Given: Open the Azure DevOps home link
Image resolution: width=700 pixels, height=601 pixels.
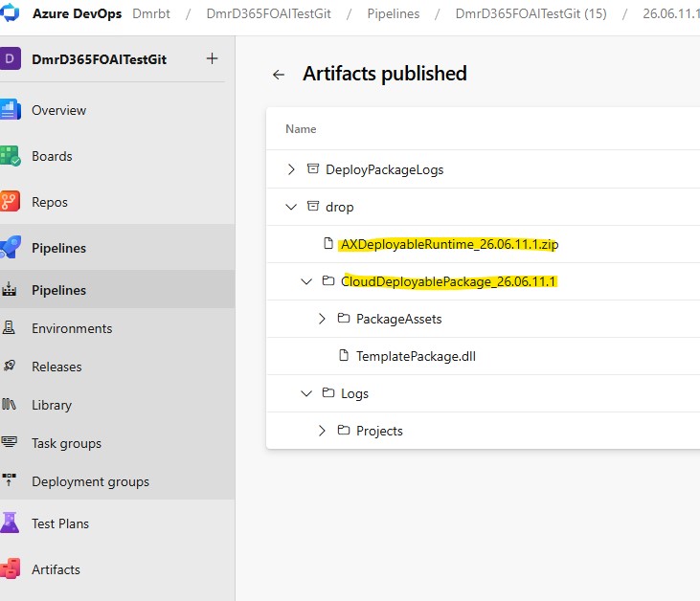Looking at the screenshot, I should tap(77, 13).
